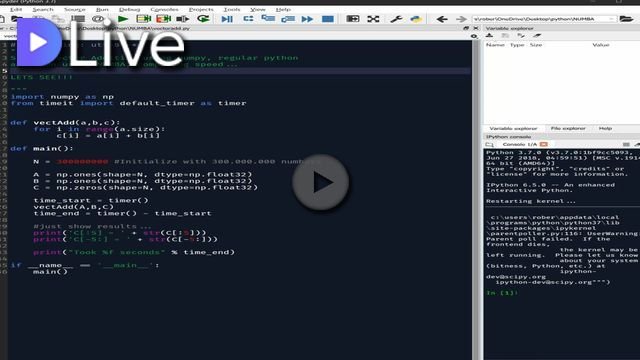Open the Projects menu
This screenshot has width=640, height=360.
point(201,9)
